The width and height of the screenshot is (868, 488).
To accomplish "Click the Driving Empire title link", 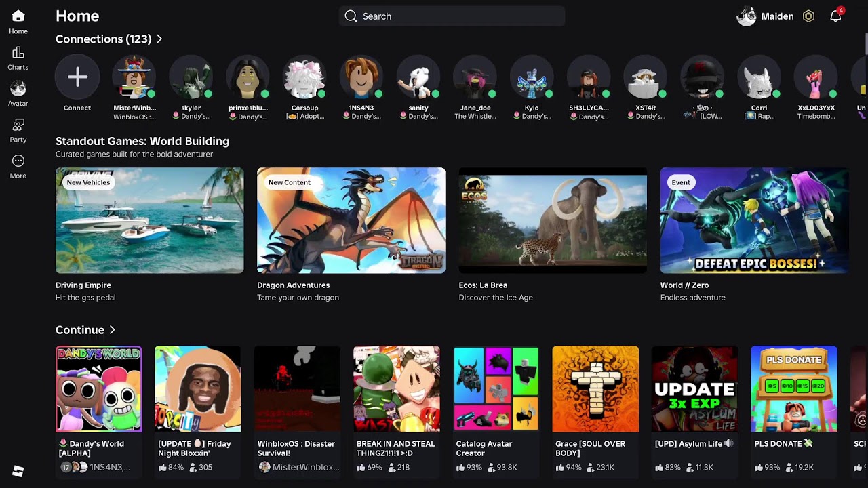I will pos(83,285).
